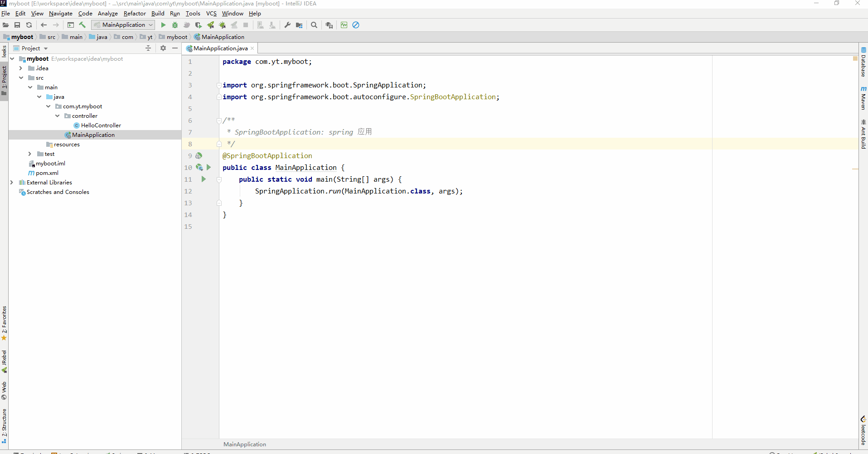Expand the External Libraries node
The height and width of the screenshot is (454, 868).
(12, 183)
